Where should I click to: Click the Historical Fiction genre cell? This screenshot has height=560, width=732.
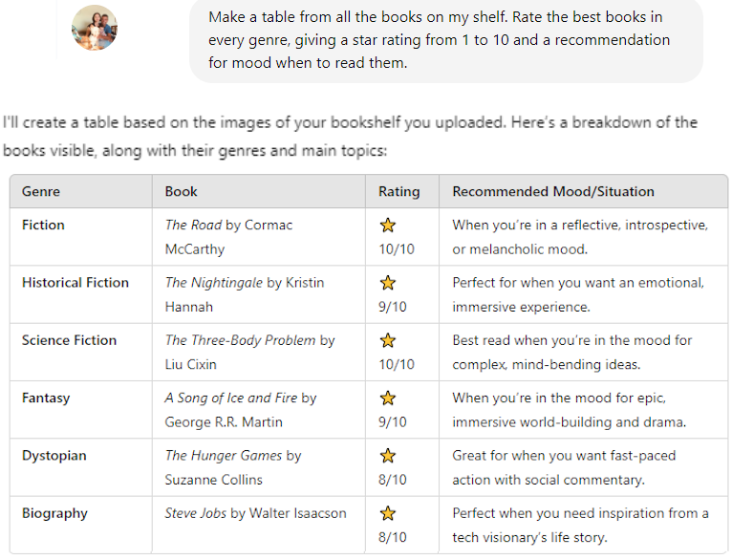(75, 283)
